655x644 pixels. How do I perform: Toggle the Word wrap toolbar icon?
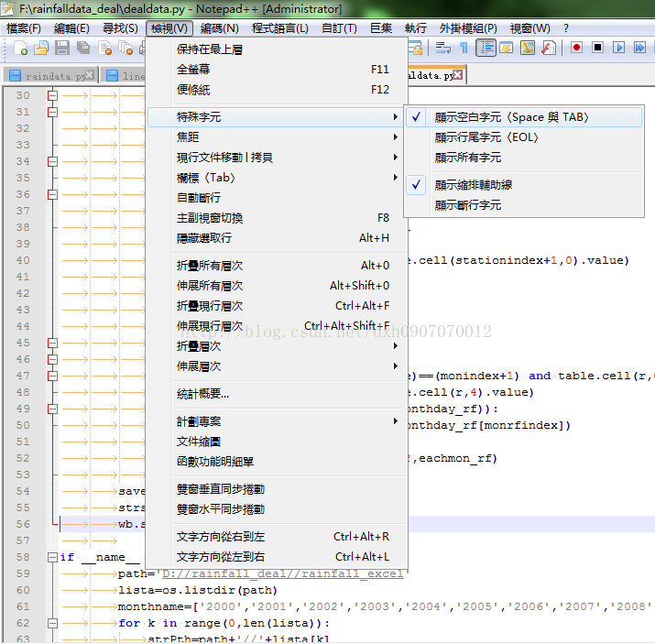442,48
